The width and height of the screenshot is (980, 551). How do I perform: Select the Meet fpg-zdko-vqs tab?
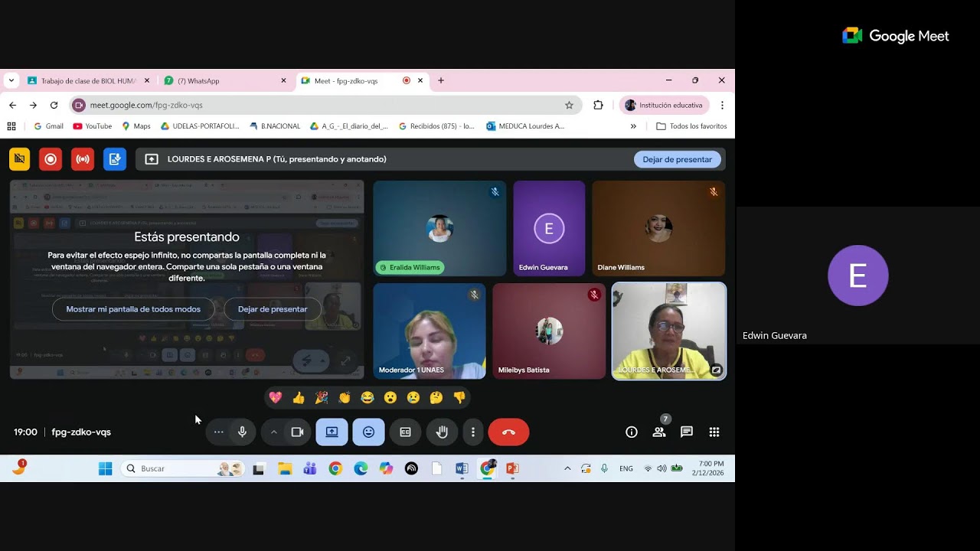[362, 80]
